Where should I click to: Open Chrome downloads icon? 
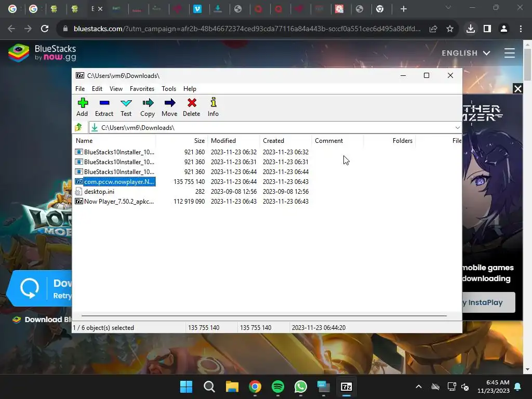pyautogui.click(x=471, y=29)
